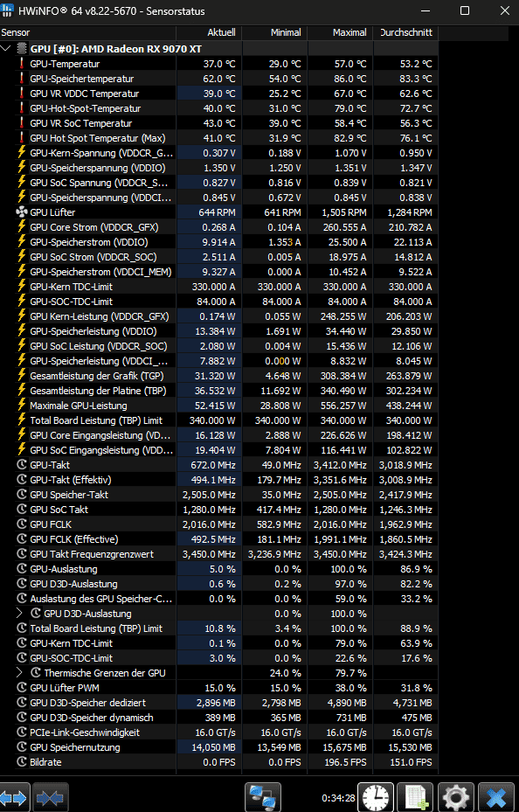
Task: Select GPU D3D-Speicher dediziert label
Action: pyautogui.click(x=88, y=703)
